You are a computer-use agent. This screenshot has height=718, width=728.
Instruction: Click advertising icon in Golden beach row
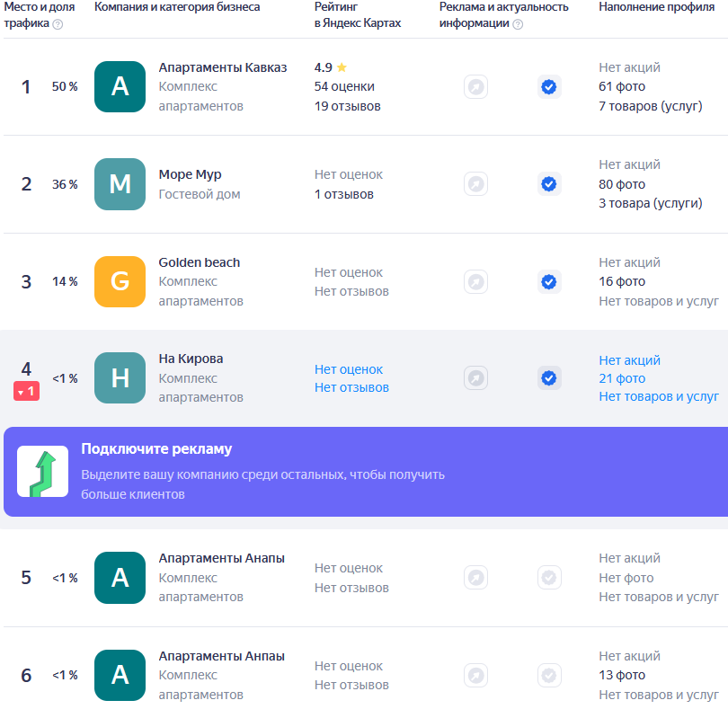(x=475, y=282)
